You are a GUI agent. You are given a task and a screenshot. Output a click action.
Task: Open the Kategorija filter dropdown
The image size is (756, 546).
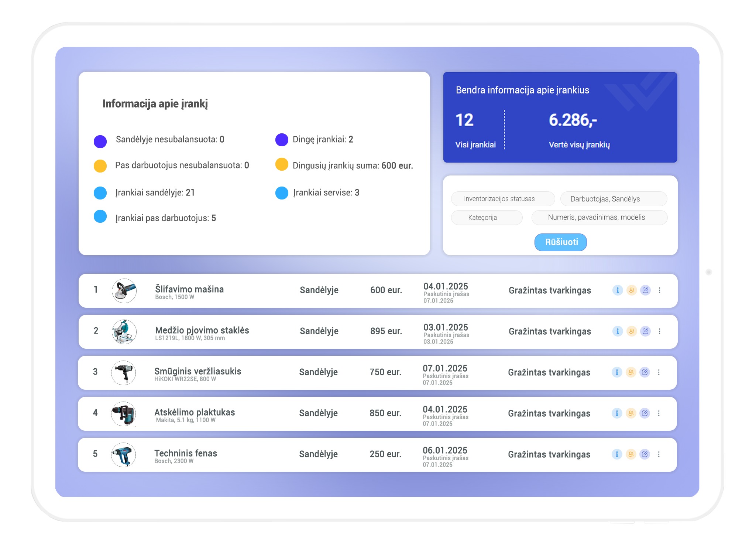click(486, 218)
